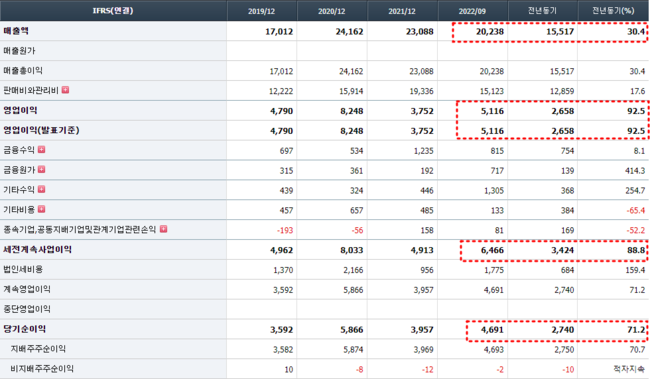
Task: Click the 20,238 revenue value for 2022/09
Action: coord(490,32)
